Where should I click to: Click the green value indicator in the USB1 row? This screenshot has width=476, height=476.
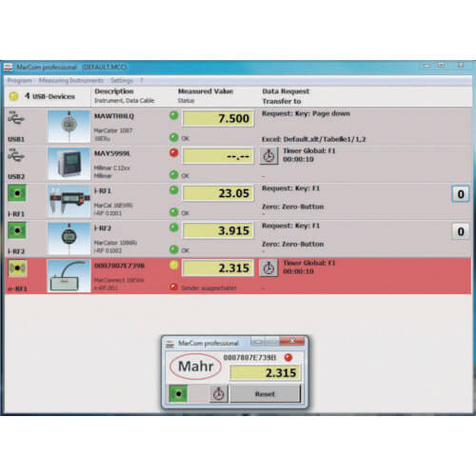[x=173, y=115]
